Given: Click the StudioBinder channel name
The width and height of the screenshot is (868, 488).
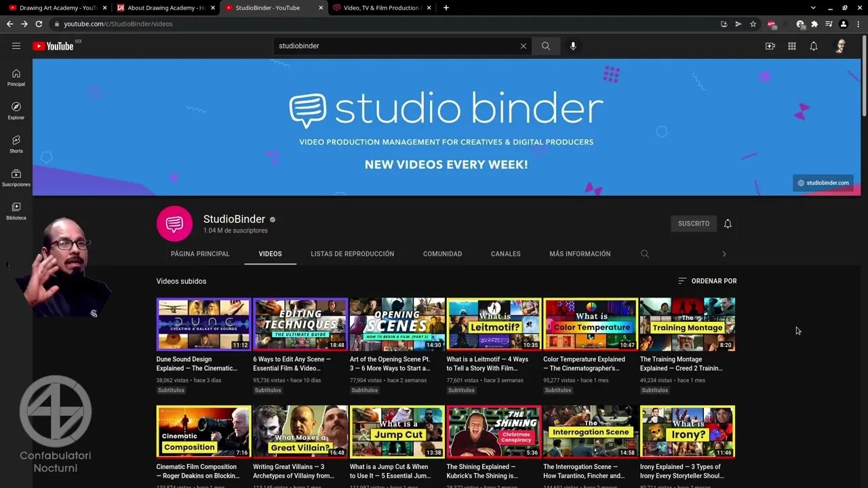Looking at the screenshot, I should tap(234, 219).
